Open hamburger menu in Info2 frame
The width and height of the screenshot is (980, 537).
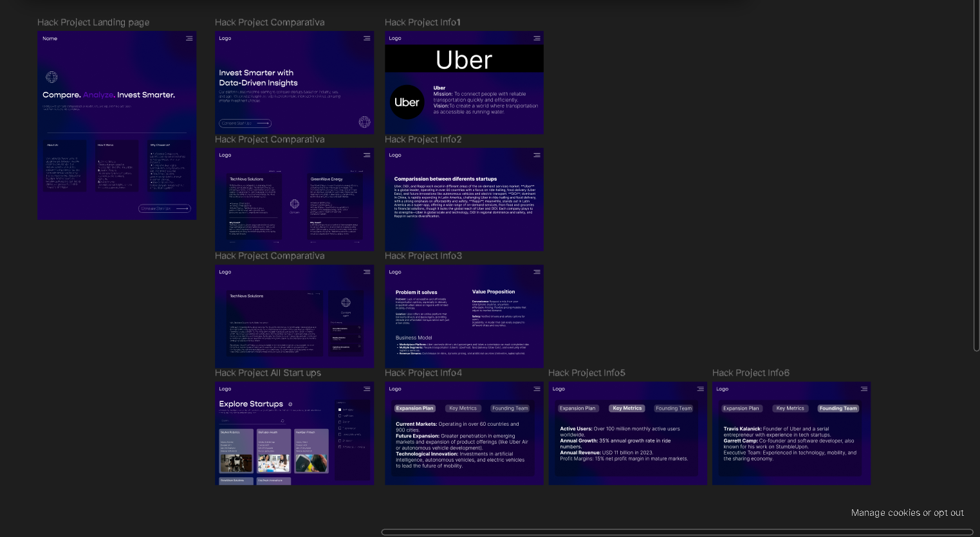(x=537, y=155)
